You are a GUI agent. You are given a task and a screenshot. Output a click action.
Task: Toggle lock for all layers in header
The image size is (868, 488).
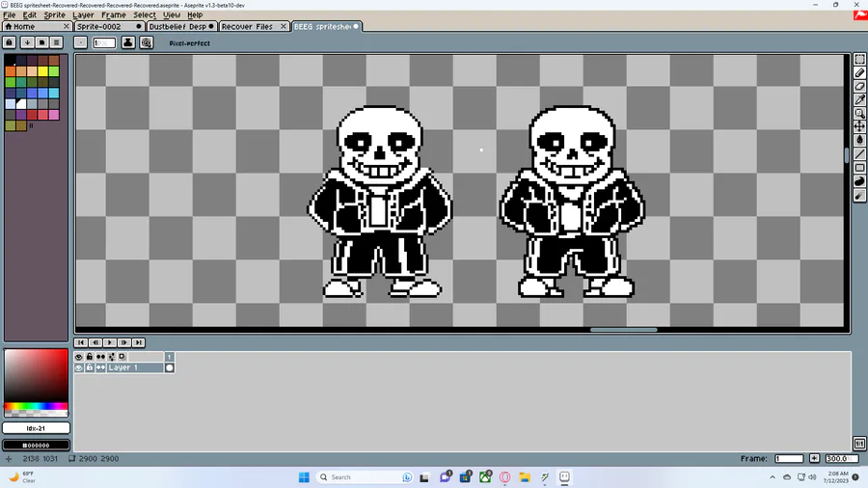[89, 357]
